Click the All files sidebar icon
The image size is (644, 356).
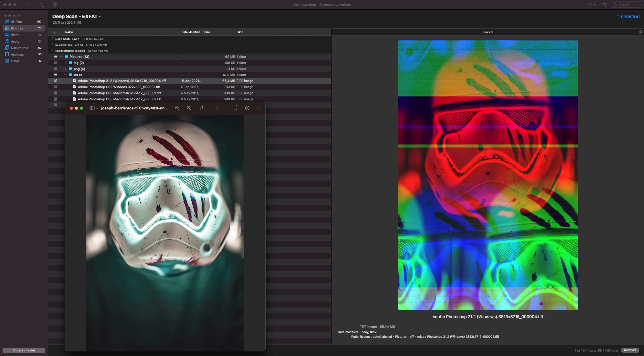click(x=7, y=22)
